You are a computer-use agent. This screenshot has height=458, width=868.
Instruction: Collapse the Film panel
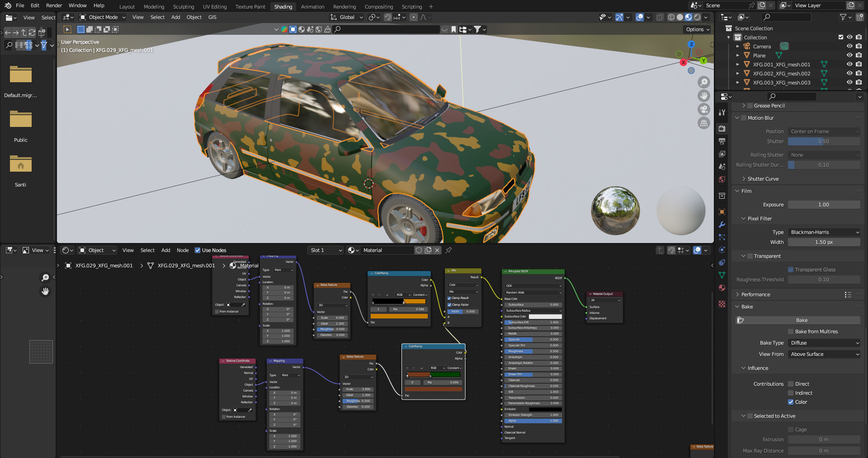click(737, 191)
